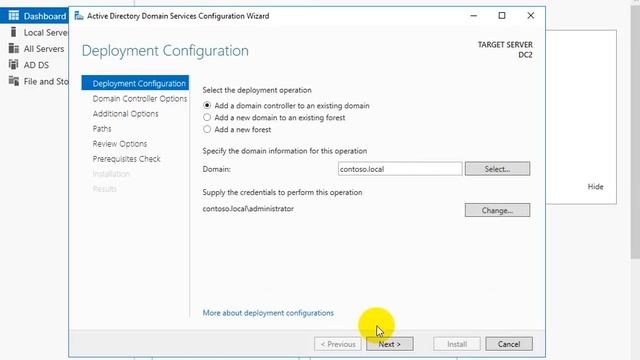
Task: Open Deployment Configuration wizard step
Action: (x=135, y=83)
